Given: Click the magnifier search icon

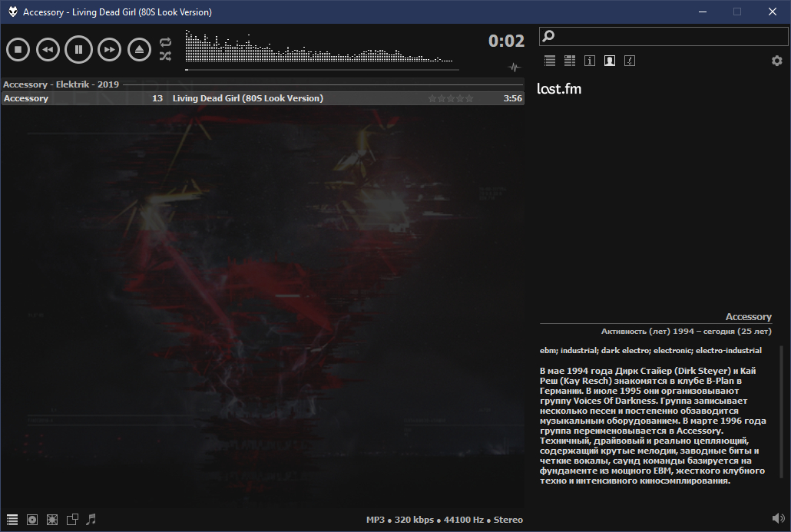Looking at the screenshot, I should point(548,36).
